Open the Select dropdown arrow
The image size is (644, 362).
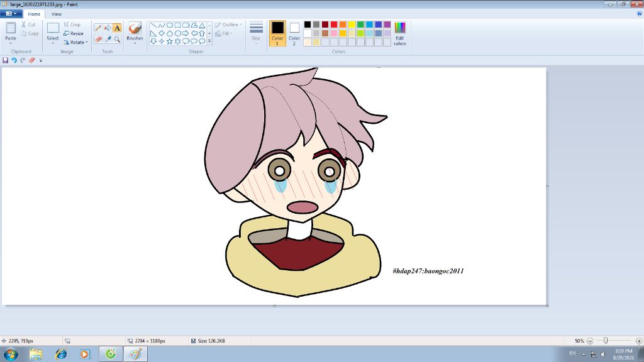tap(53, 43)
